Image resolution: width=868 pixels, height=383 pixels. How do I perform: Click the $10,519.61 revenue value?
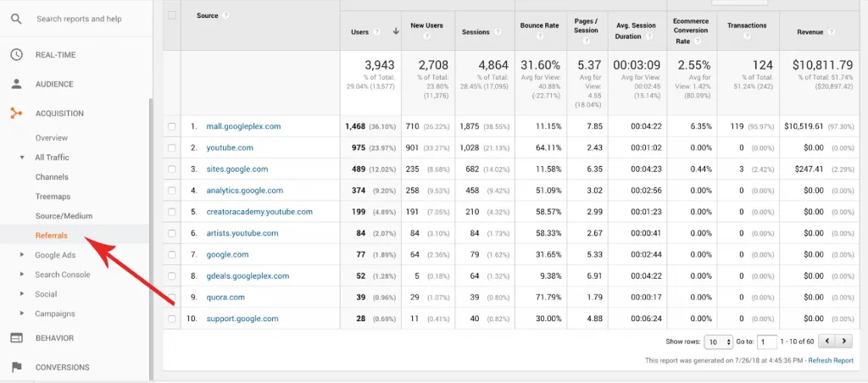(804, 127)
